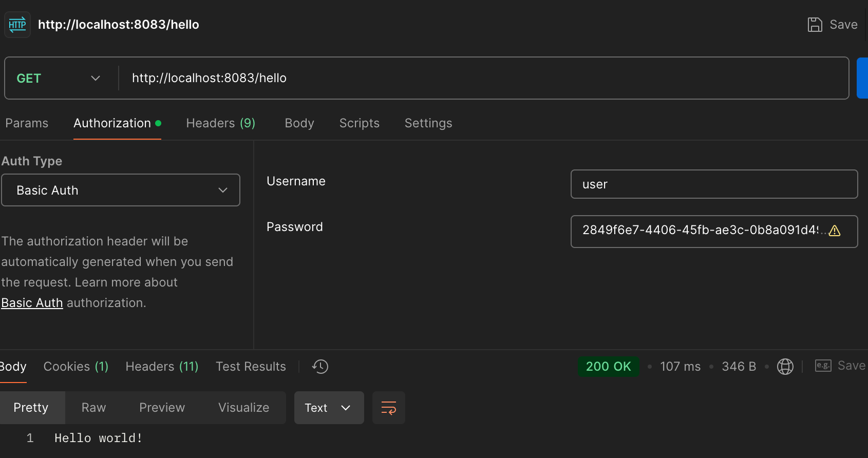
Task: Open the request Headers (9) tab
Action: coord(221,123)
